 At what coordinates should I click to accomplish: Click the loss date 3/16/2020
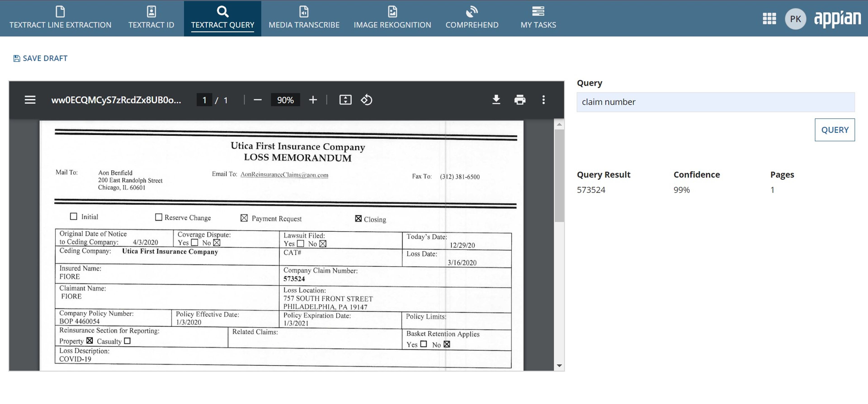[x=462, y=263]
